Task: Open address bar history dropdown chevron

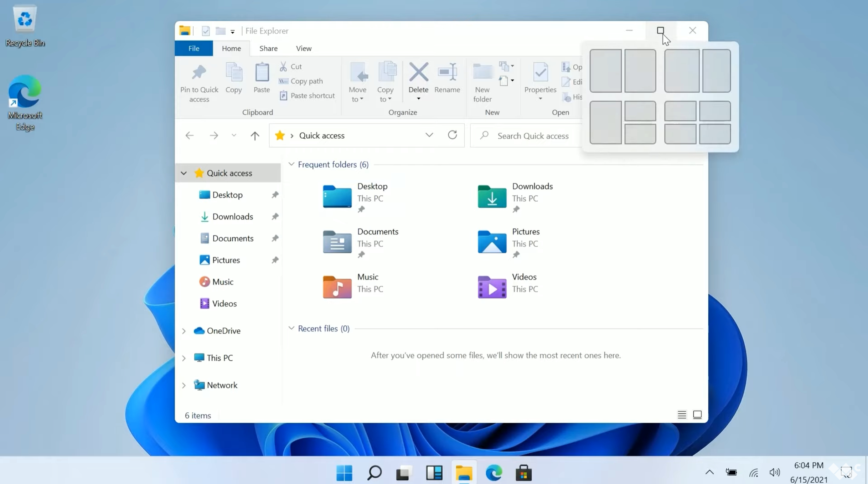Action: [x=429, y=135]
